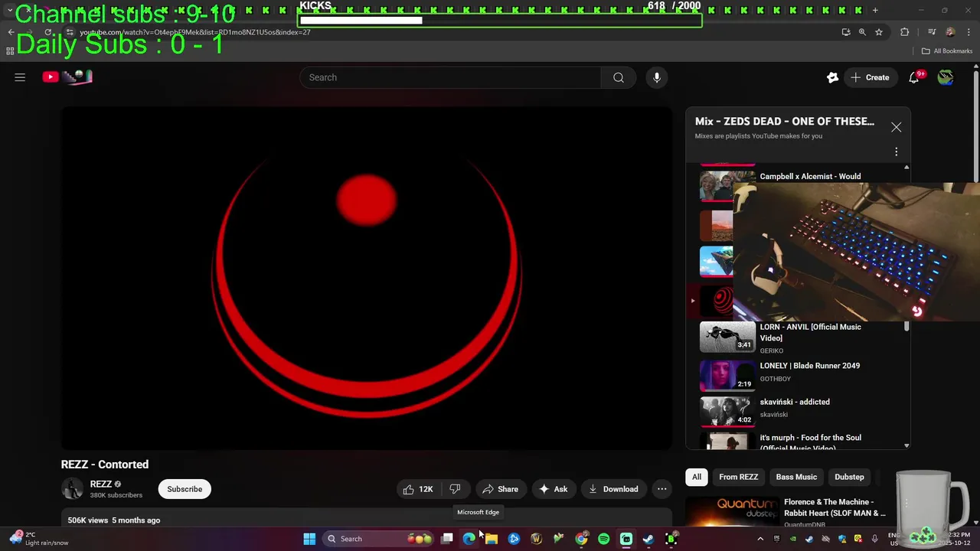Play LONELY | Blade Runner 2049
980x551 pixels.
(809, 366)
